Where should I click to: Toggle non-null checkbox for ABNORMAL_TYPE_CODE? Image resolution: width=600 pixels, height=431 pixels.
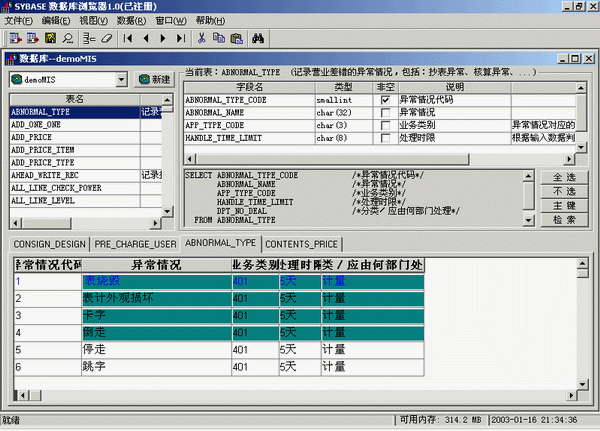[x=384, y=100]
